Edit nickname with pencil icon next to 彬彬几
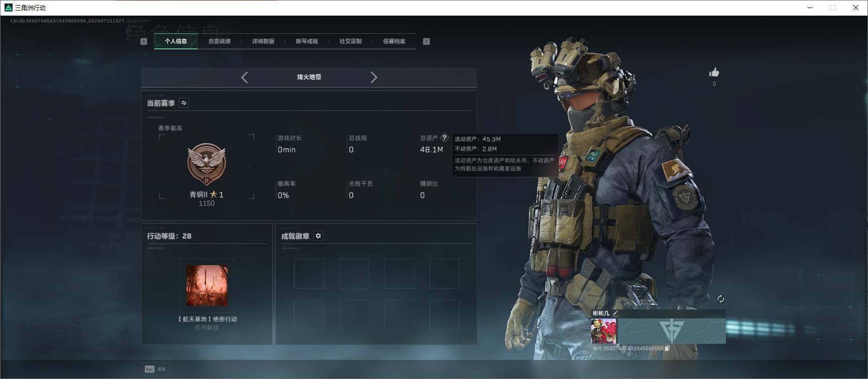868x379 pixels. (x=615, y=313)
